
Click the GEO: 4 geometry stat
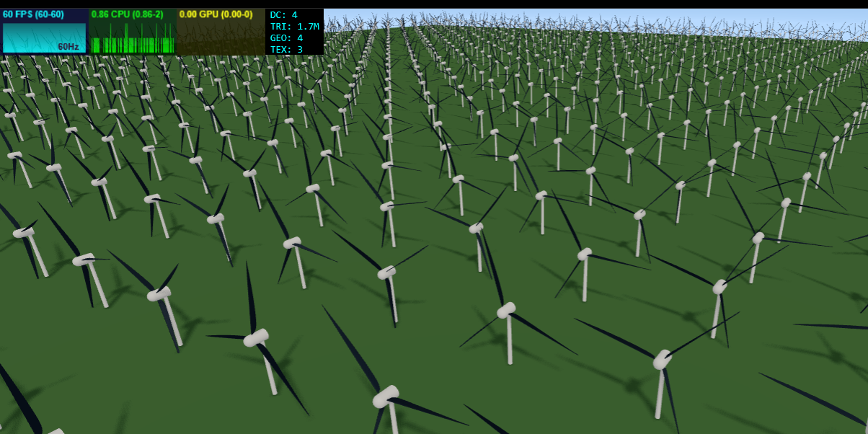coord(286,37)
